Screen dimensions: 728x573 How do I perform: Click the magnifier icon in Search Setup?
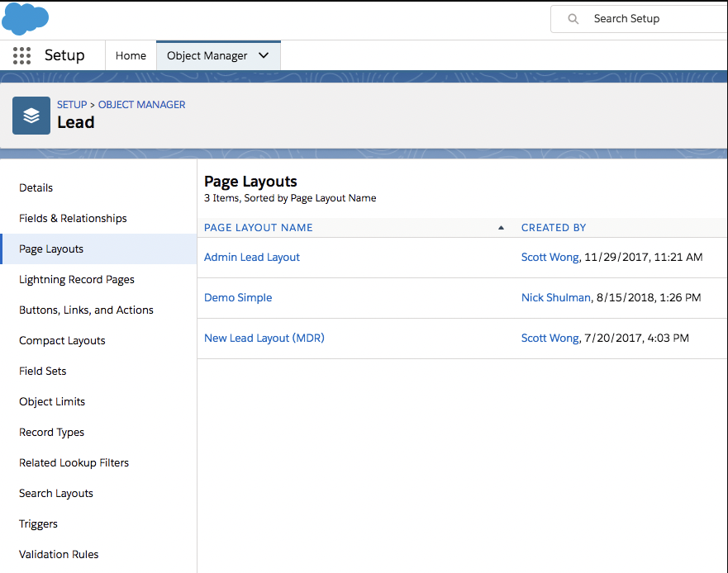click(572, 18)
